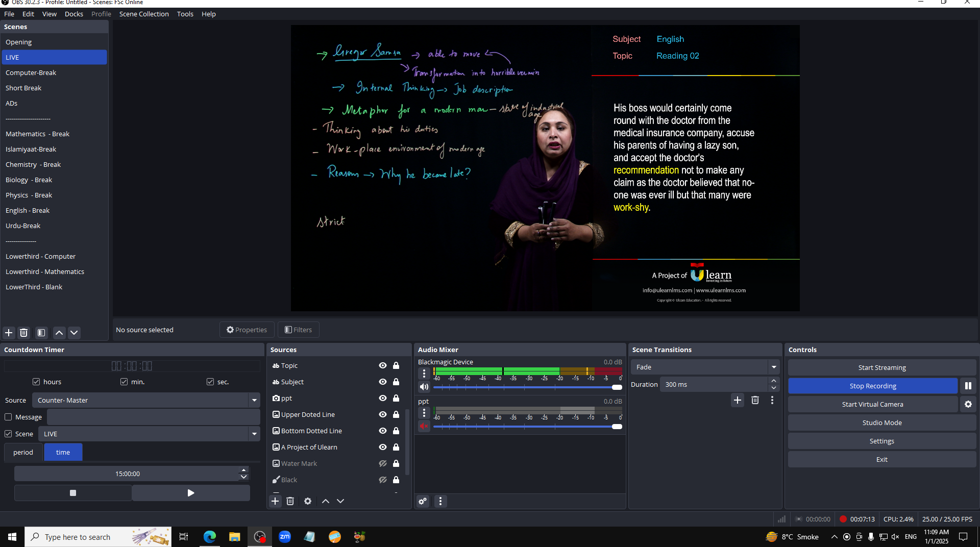Open Microsoft Edge from taskbar
The height and width of the screenshot is (547, 980).
point(210,536)
